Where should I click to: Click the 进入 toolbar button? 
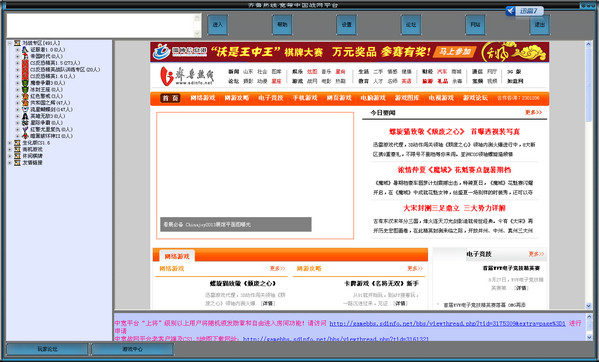pos(217,25)
